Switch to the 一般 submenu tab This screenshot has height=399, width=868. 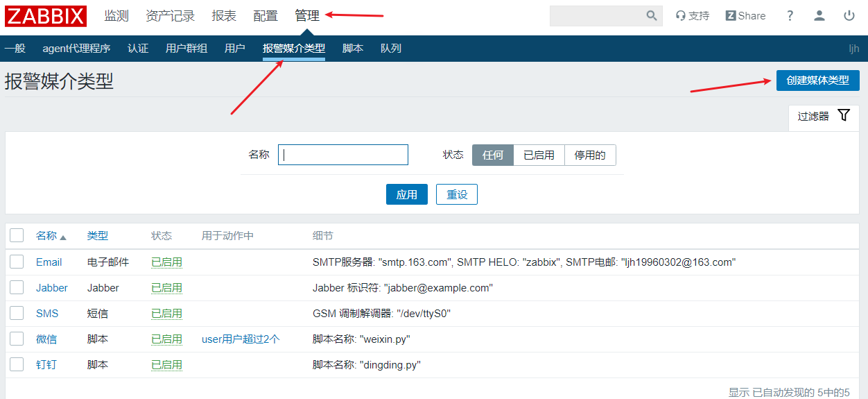coord(15,49)
